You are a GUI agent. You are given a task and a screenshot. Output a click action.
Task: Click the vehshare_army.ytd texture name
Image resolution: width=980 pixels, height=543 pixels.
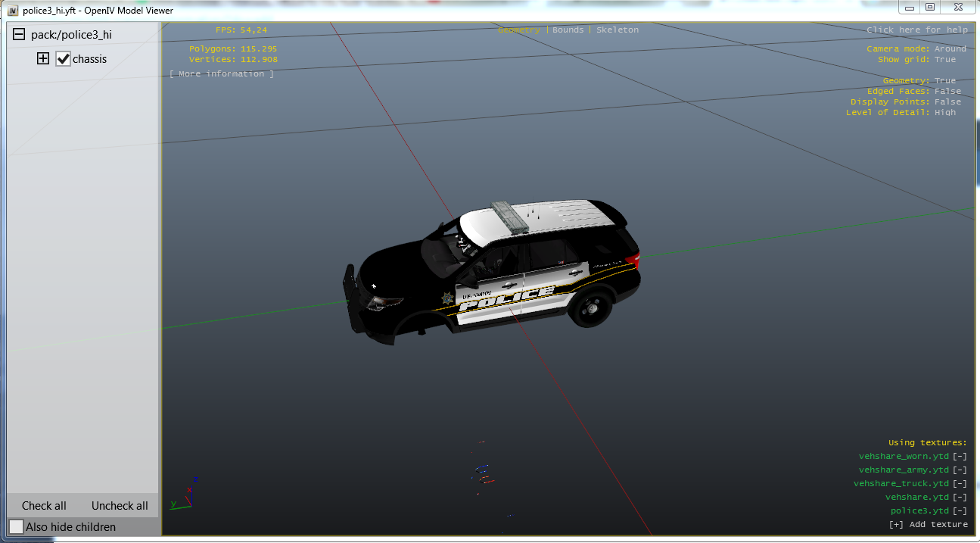coord(904,470)
